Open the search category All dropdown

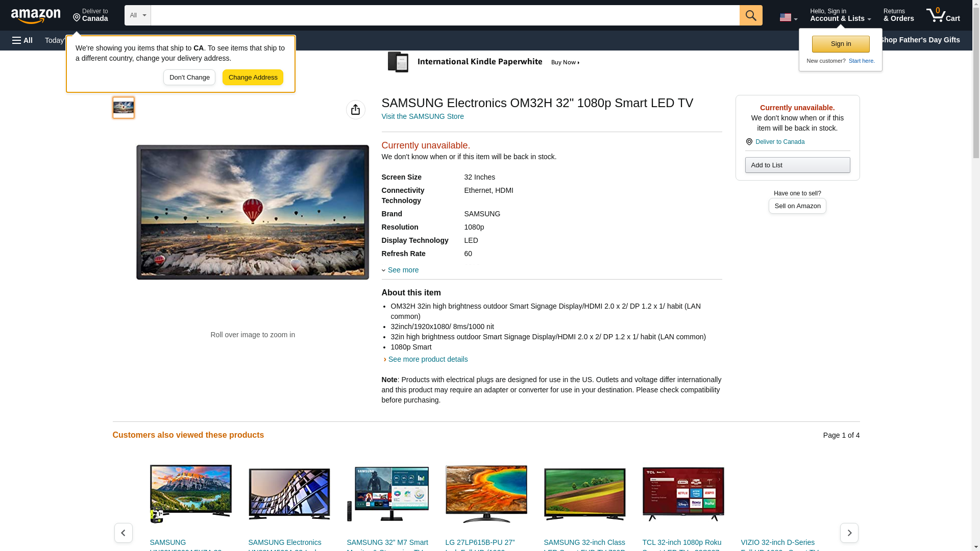(137, 15)
